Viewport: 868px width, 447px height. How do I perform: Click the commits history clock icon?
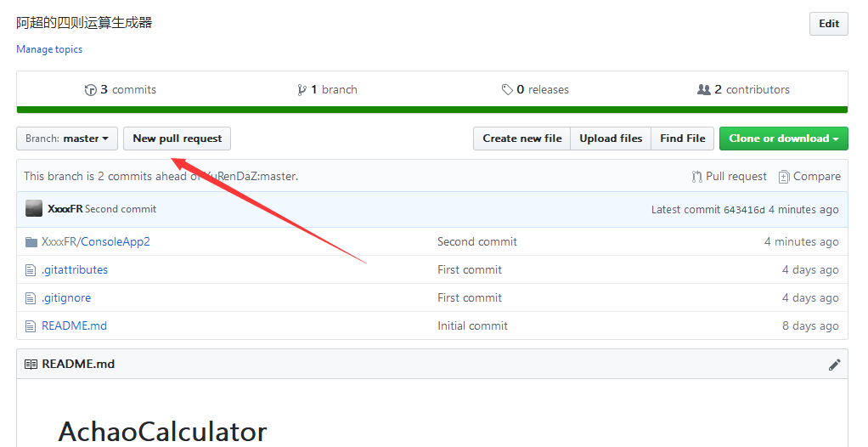[x=90, y=90]
